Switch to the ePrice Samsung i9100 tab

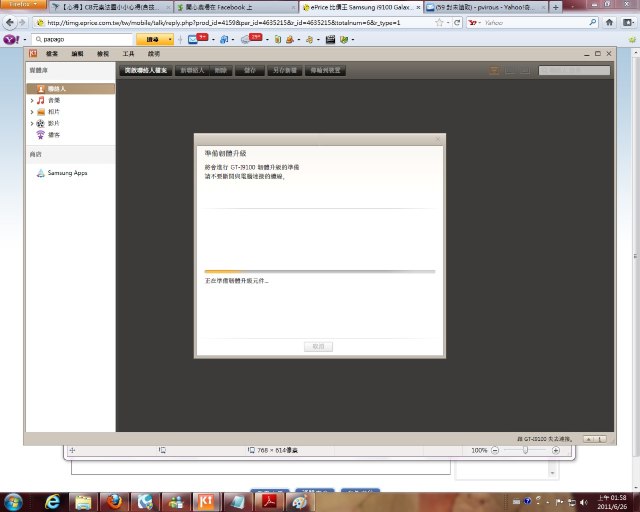pos(361,7)
